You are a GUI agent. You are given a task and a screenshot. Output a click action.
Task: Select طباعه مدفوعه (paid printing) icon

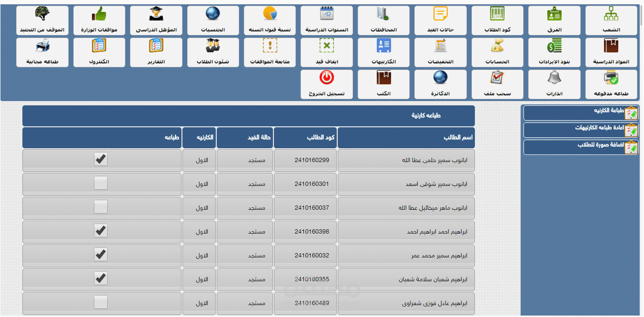pyautogui.click(x=611, y=84)
